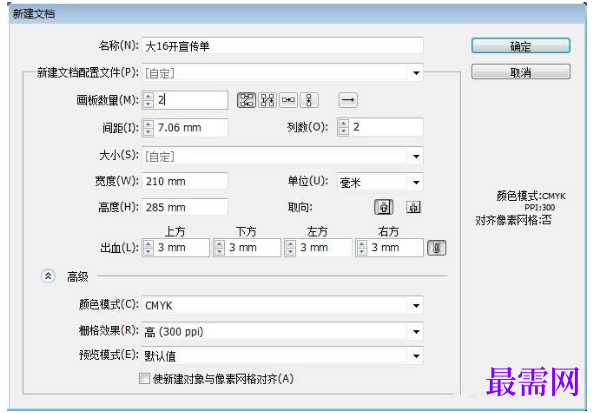598x413 pixels.
Task: Select landscape orientation icon
Action: (x=413, y=207)
